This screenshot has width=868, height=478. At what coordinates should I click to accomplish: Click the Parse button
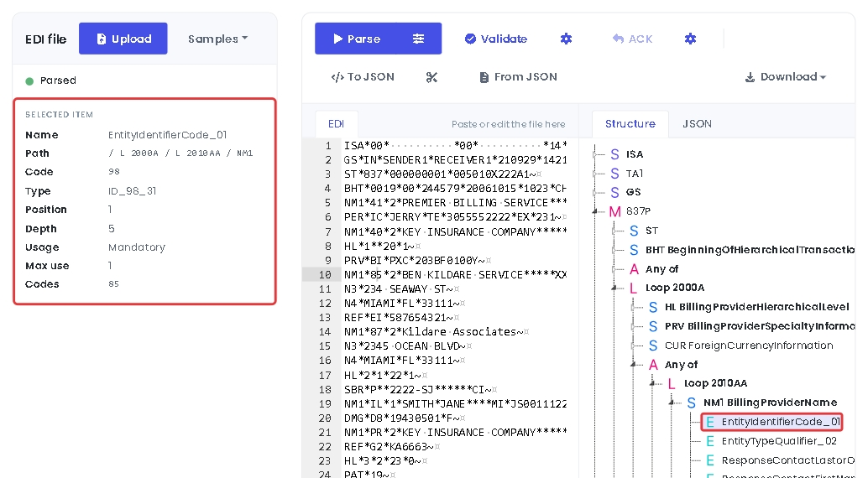[x=357, y=39]
